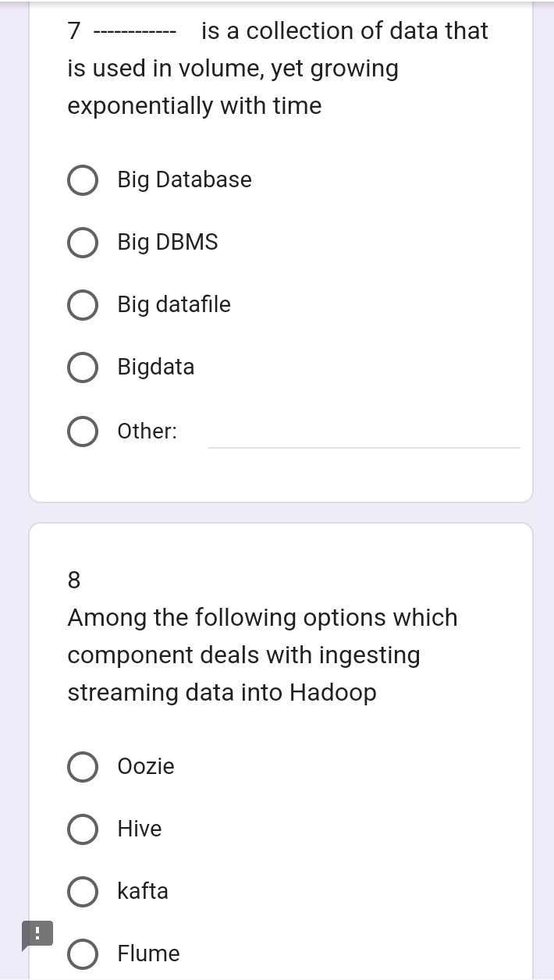Choose Oozie as the answer
Image resolution: width=554 pixels, height=980 pixels.
click(83, 767)
